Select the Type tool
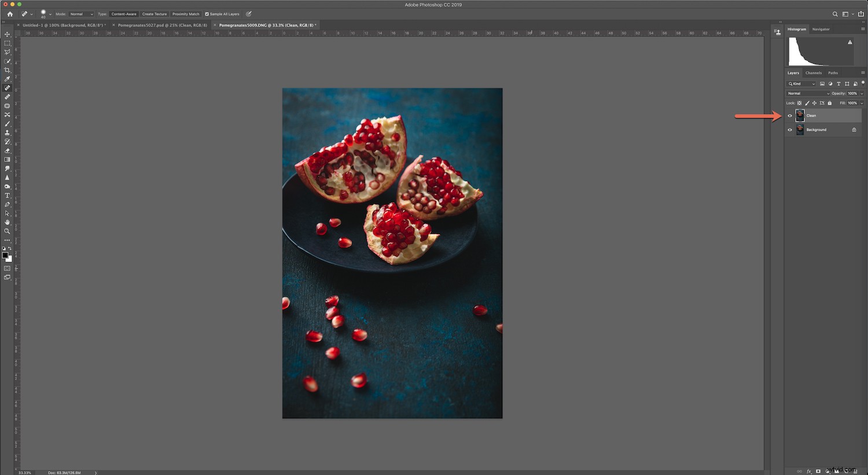 click(7, 195)
